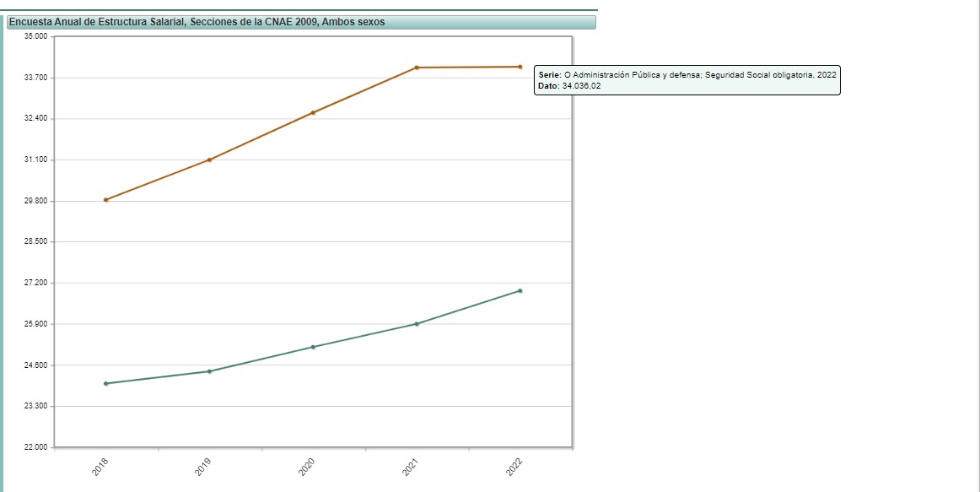Viewport: 980px width, 492px height.
Task: Click the orange line's 2020 data point
Action: click(313, 112)
